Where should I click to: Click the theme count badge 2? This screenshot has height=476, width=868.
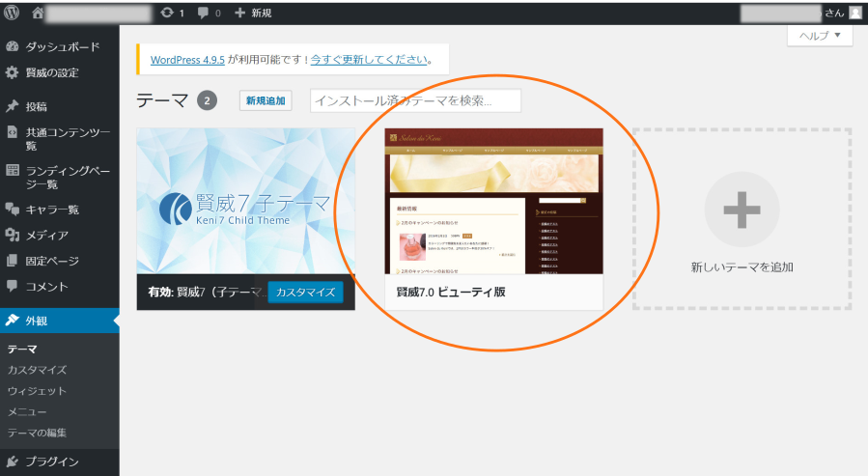[207, 100]
